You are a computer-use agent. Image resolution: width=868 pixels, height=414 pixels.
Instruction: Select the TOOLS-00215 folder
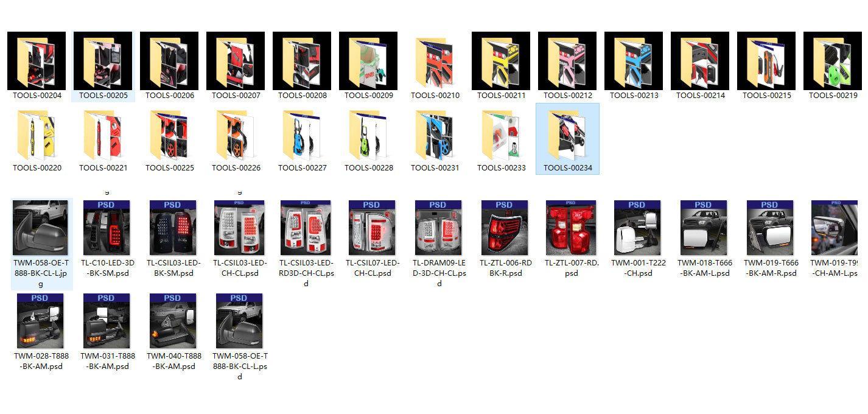coord(766,61)
